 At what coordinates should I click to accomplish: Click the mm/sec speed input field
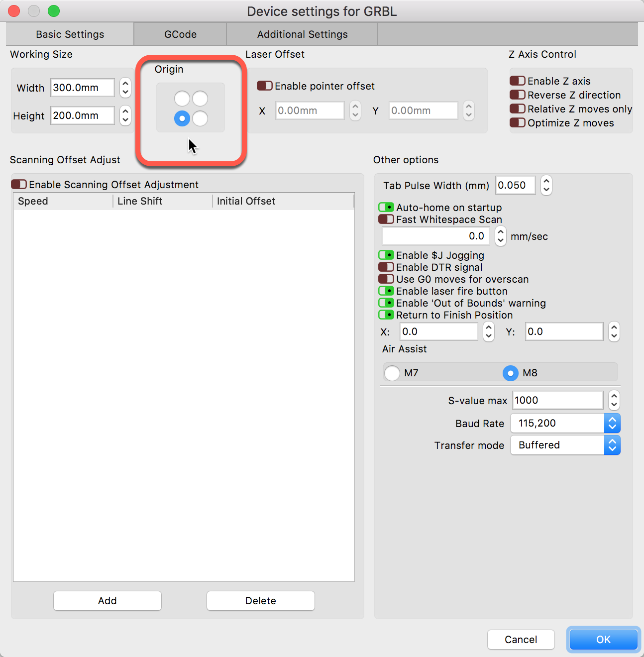click(436, 236)
